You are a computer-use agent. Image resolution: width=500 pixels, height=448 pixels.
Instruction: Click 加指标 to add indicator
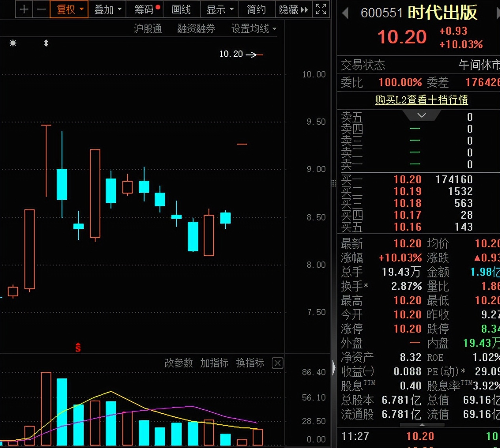coord(214,363)
